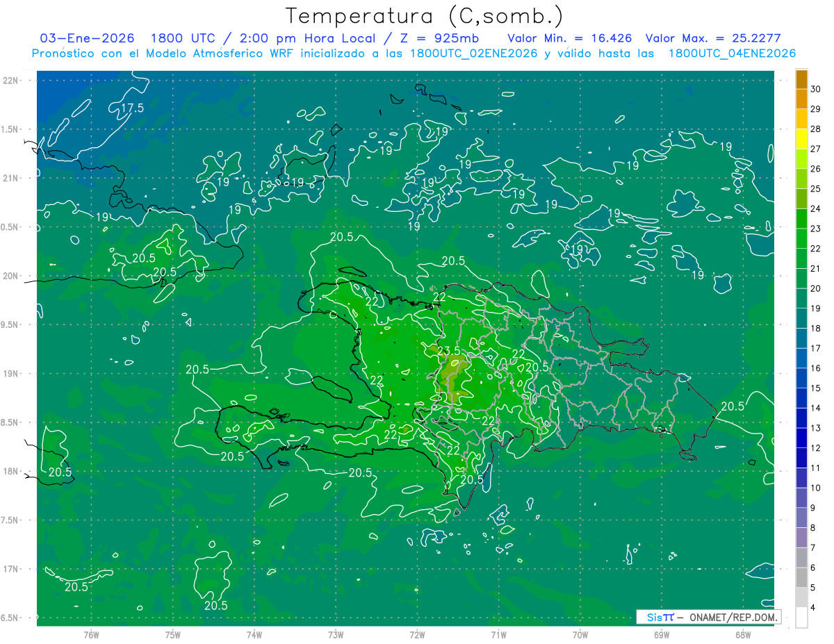Click the '73W' longitude axis label

[336, 634]
